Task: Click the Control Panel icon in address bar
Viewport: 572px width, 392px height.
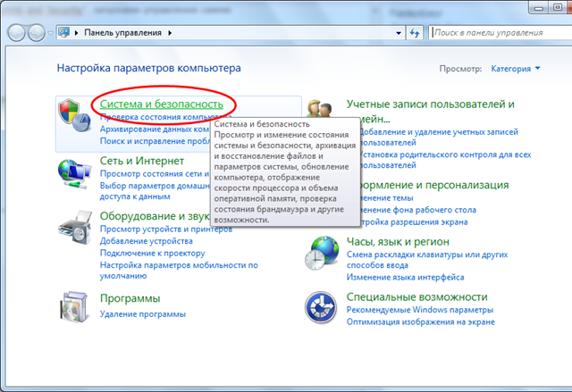Action: pos(63,32)
